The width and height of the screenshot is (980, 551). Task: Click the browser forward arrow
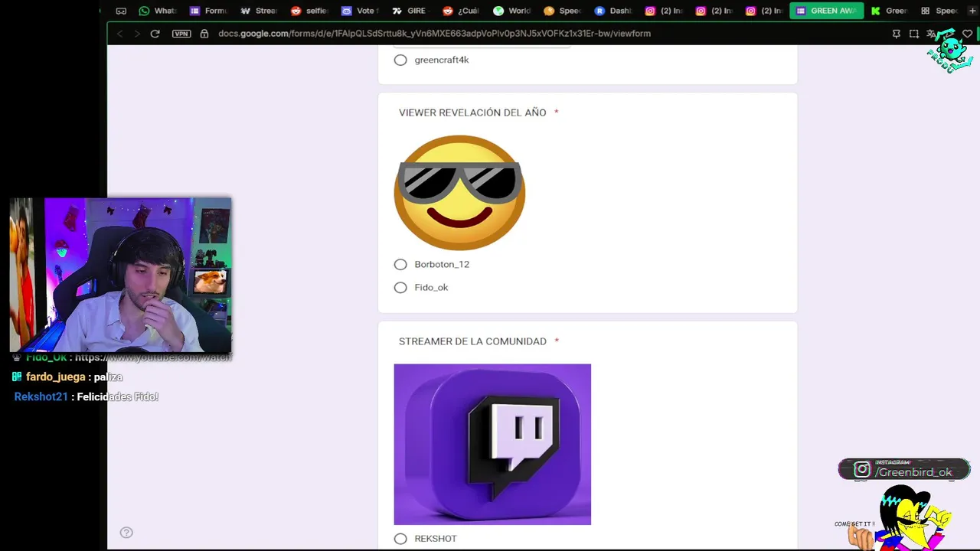[137, 34]
